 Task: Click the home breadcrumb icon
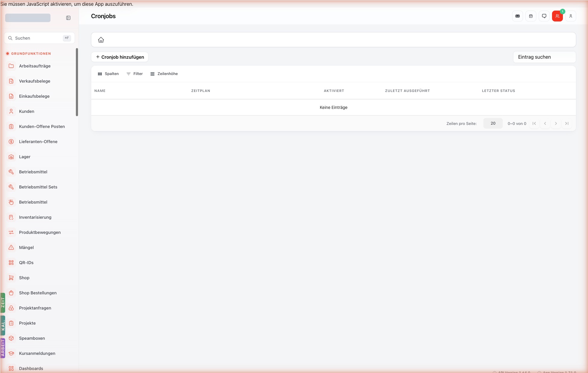(101, 40)
